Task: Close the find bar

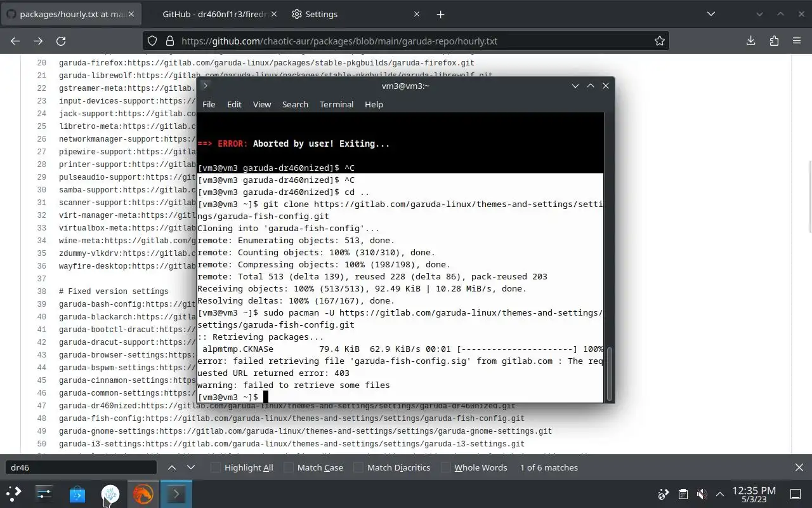Action: tap(799, 467)
